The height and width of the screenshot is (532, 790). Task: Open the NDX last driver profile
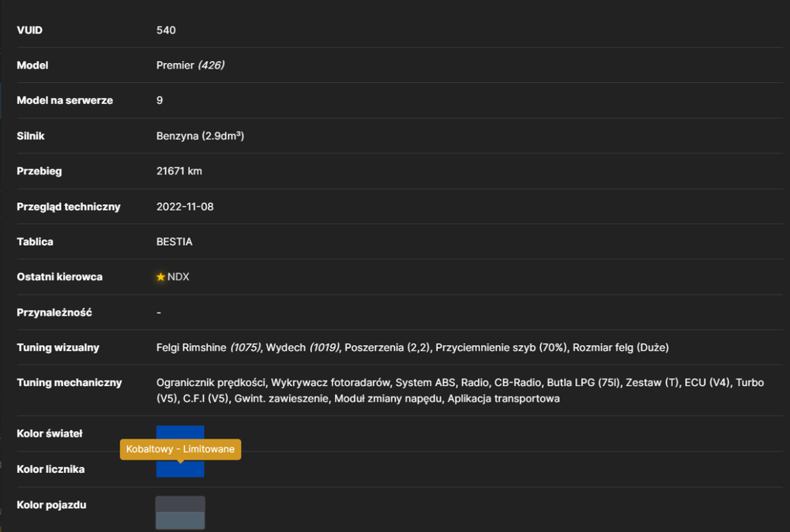coord(179,277)
